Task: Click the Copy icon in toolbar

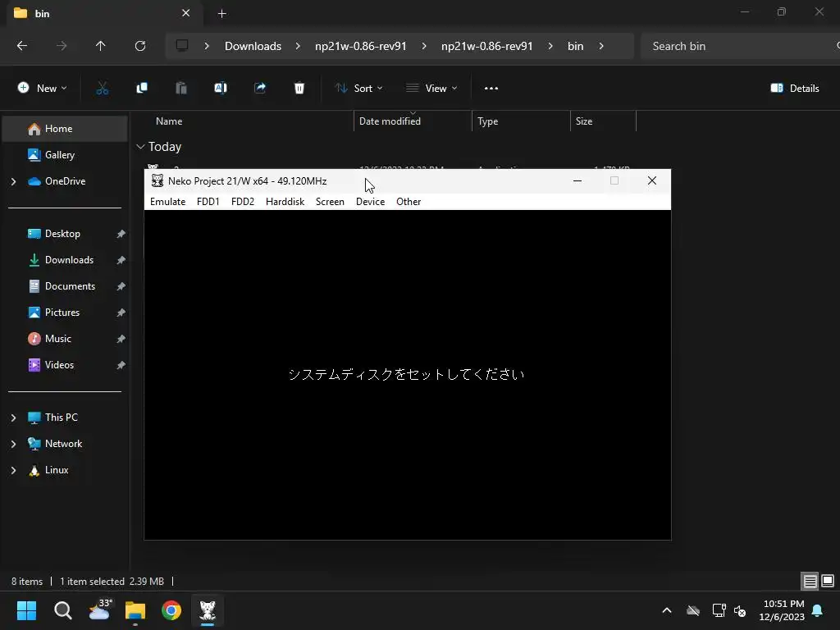Action: pos(142,89)
